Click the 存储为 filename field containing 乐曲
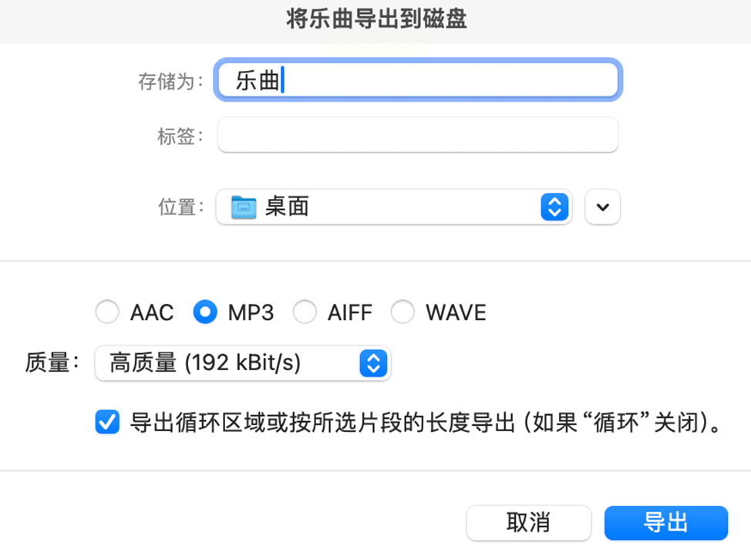 click(x=416, y=80)
